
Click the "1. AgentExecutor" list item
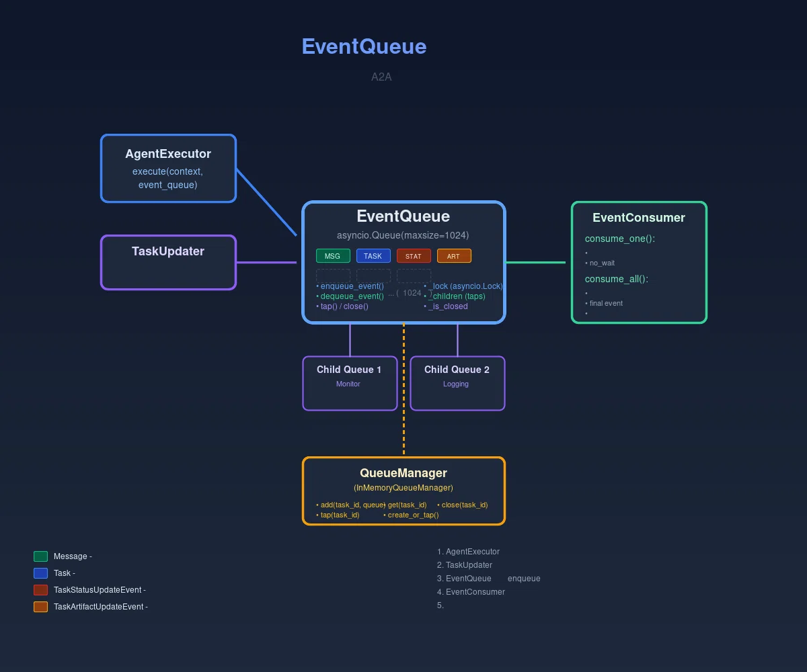point(468,552)
